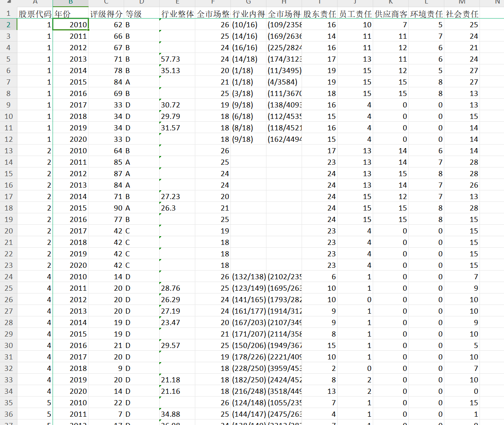Select the cell containing 21.18
This screenshot has width=504, height=425.
pyautogui.click(x=177, y=380)
